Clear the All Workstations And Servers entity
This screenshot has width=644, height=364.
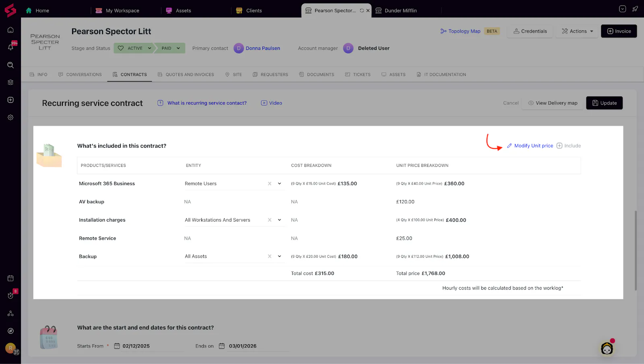270,220
